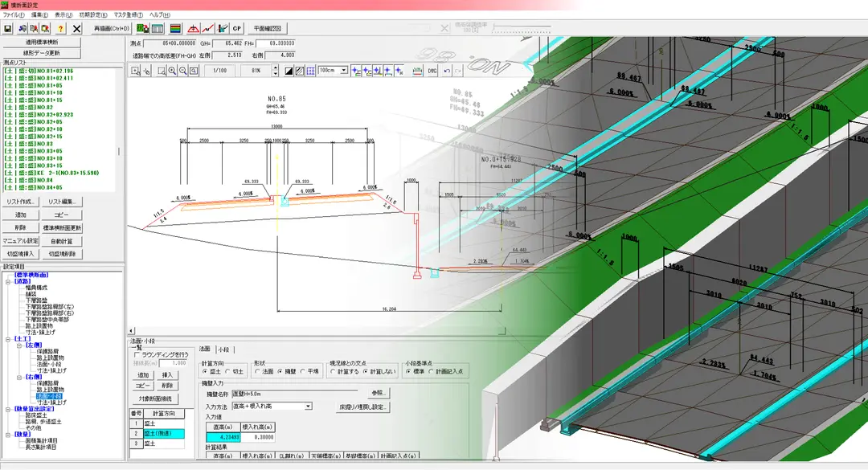Click the red cross-section shape icon
The height and width of the screenshot is (470, 868).
point(193,28)
